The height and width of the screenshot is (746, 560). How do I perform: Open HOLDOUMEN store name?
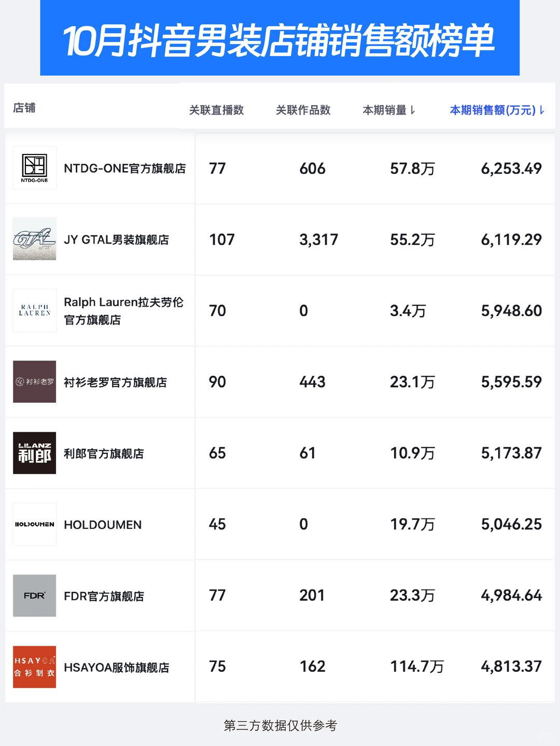pyautogui.click(x=103, y=525)
